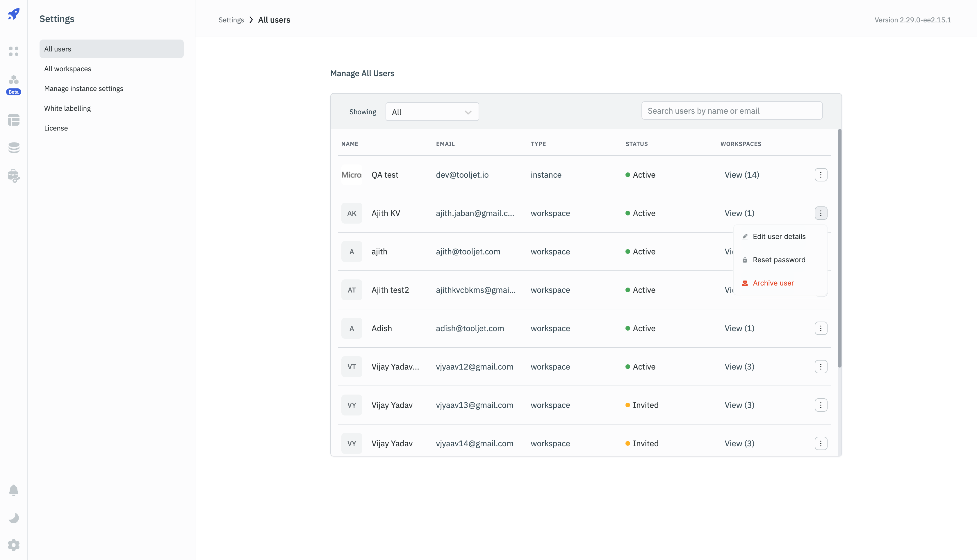Open the settings gear icon
The height and width of the screenshot is (560, 977).
coord(13,545)
